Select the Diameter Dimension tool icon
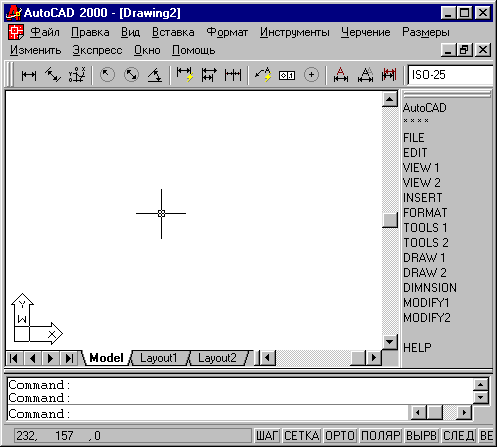Screen dimensions: 497x447 pyautogui.click(x=131, y=75)
